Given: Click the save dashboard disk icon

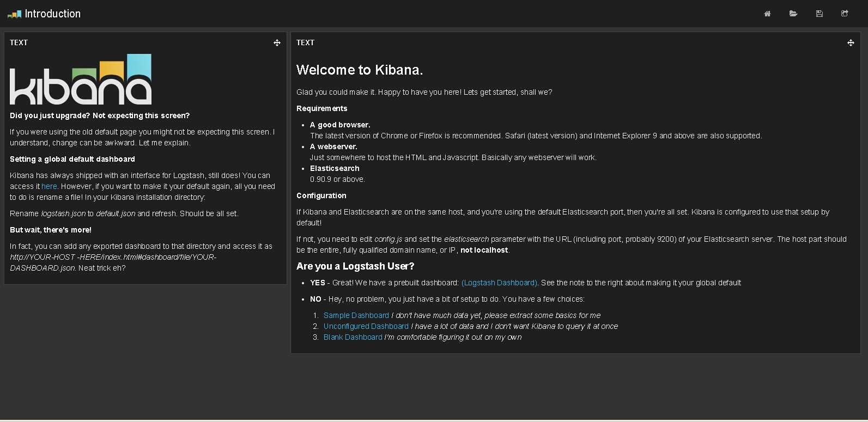Looking at the screenshot, I should pos(819,14).
